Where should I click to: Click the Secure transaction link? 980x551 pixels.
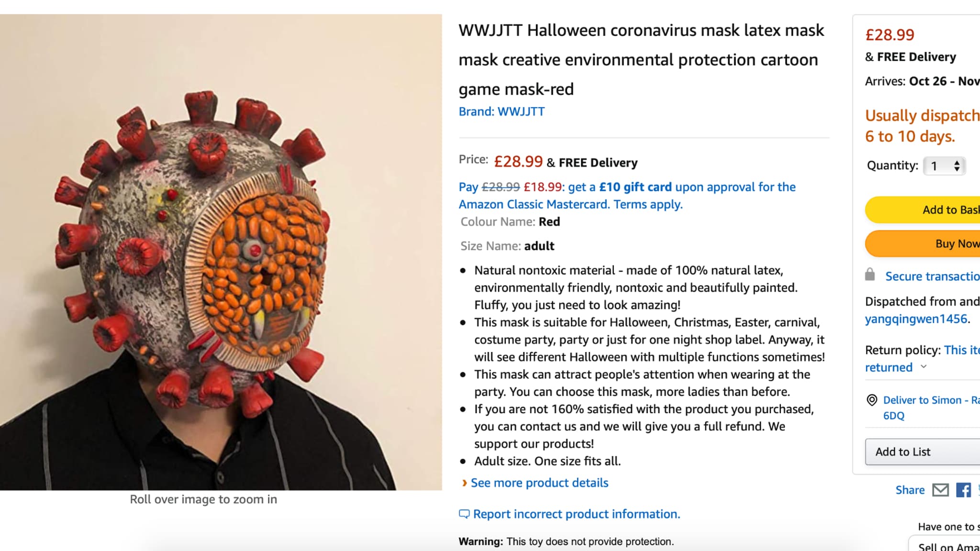(x=932, y=276)
